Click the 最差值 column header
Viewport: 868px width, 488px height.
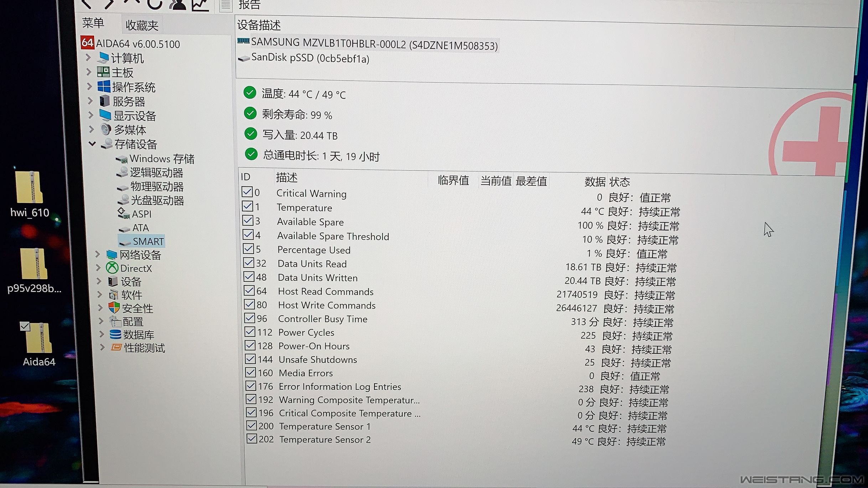click(531, 181)
